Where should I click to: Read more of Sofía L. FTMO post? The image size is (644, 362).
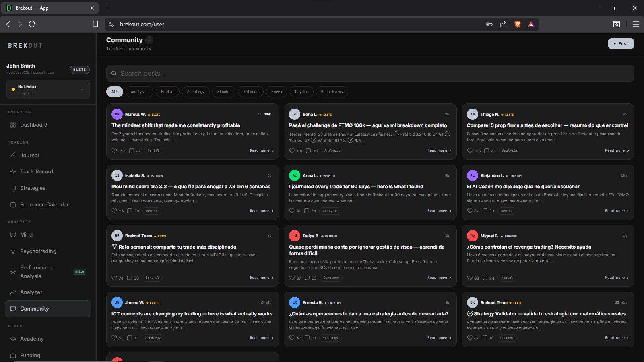click(x=439, y=150)
